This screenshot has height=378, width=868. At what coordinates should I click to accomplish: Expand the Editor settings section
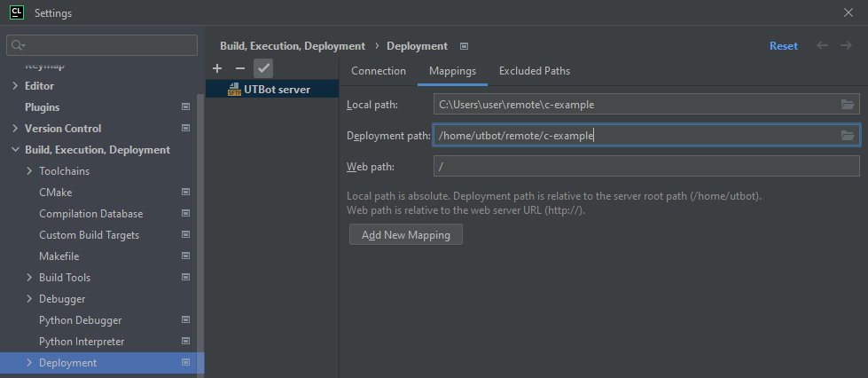pyautogui.click(x=15, y=86)
